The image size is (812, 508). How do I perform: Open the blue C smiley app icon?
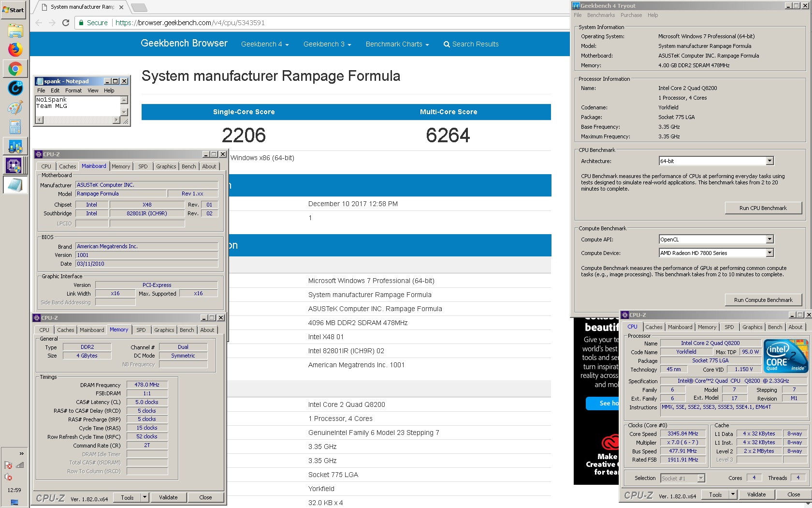(15, 88)
